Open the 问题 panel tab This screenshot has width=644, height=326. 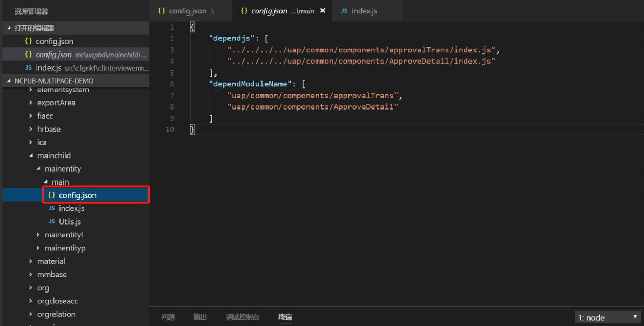(167, 317)
